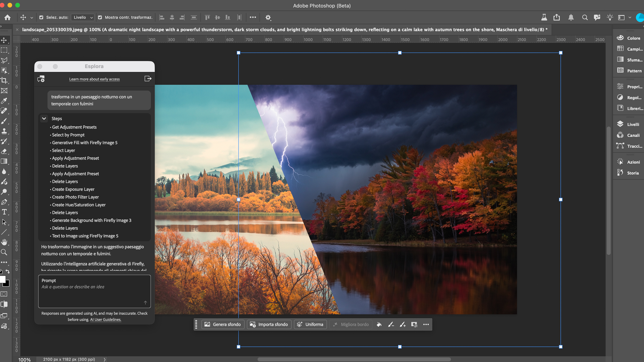Open the search magnifier in top bar
This screenshot has width=644, height=362.
(585, 17)
